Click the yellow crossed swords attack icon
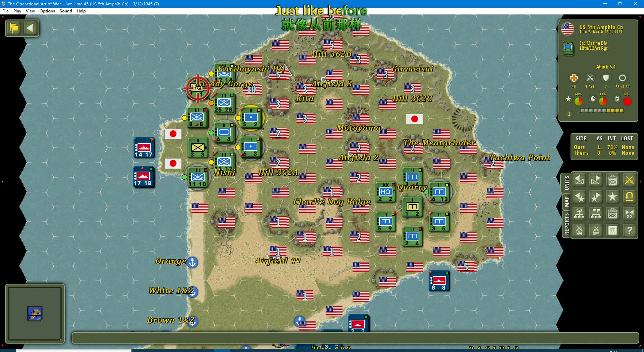 tap(629, 180)
